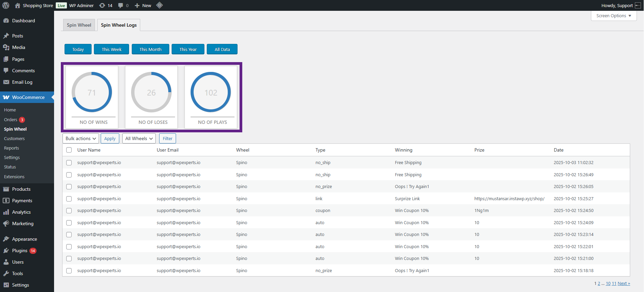Open Media from the sidebar
Image resolution: width=644 pixels, height=292 pixels.
pyautogui.click(x=19, y=47)
